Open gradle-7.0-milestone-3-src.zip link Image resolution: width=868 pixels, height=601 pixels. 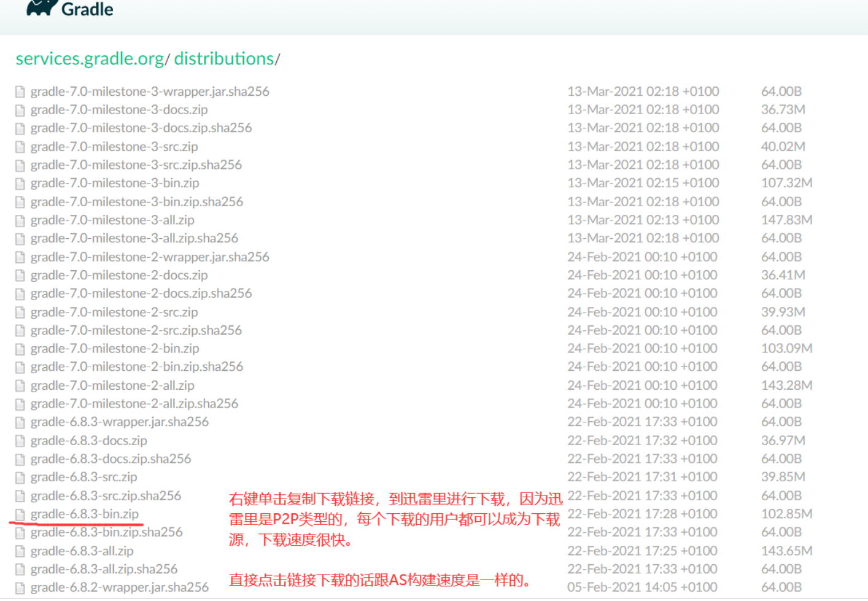[114, 146]
